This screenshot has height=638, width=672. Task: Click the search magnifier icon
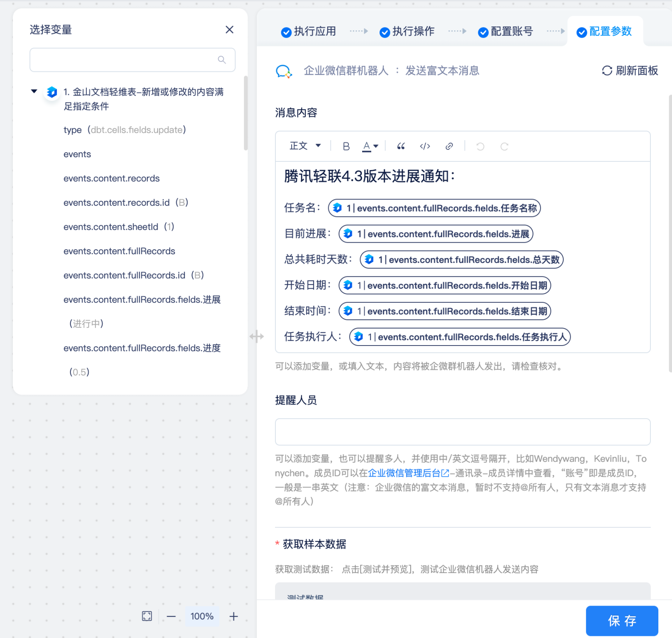click(222, 60)
